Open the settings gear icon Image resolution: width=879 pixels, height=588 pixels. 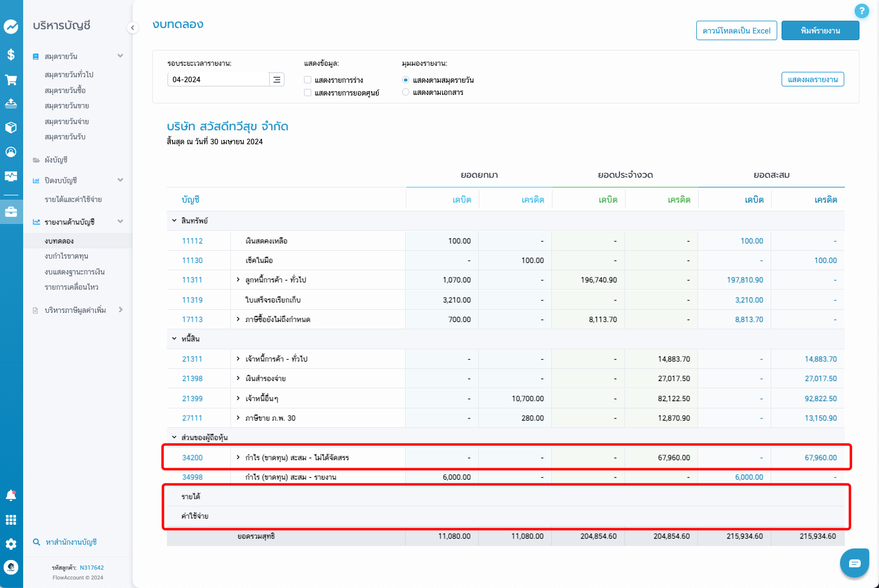(11, 544)
